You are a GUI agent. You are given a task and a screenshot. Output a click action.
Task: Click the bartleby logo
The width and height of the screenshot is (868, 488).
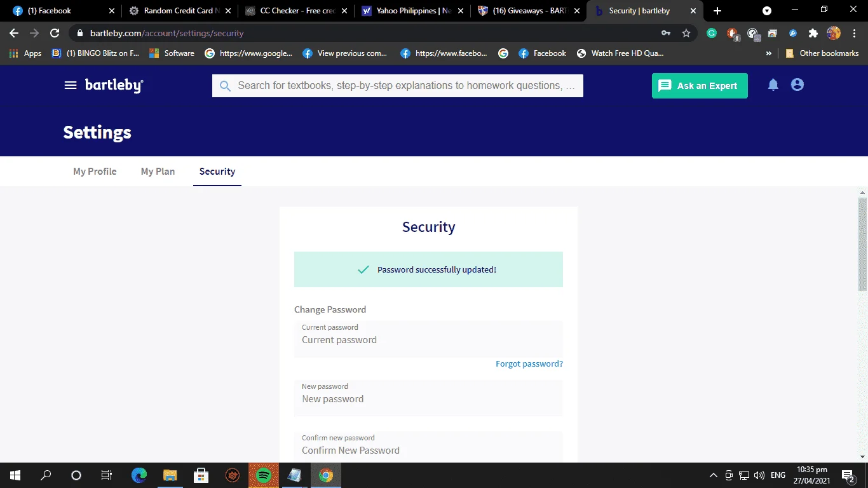pos(114,86)
